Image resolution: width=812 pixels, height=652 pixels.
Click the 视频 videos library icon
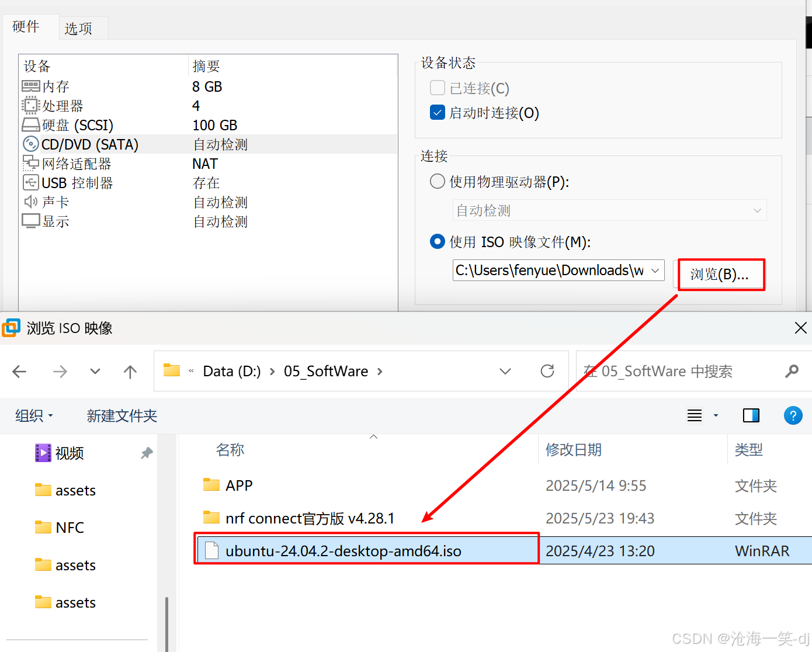43,453
